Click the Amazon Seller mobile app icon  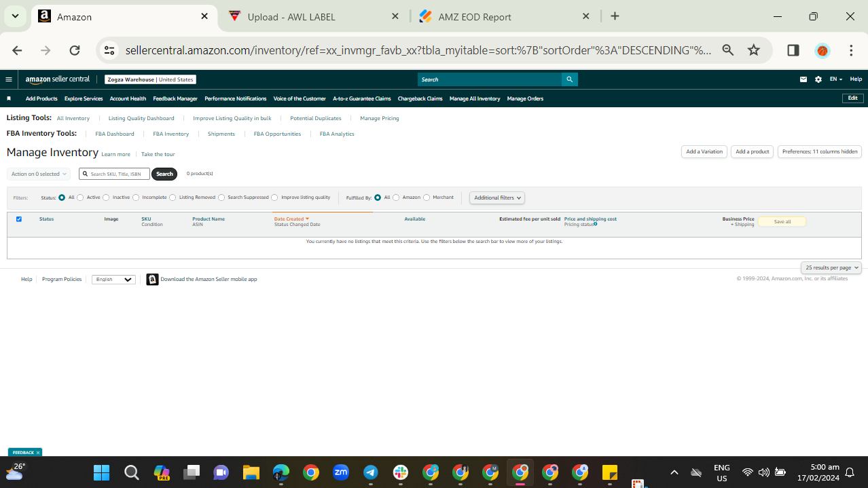pos(153,279)
